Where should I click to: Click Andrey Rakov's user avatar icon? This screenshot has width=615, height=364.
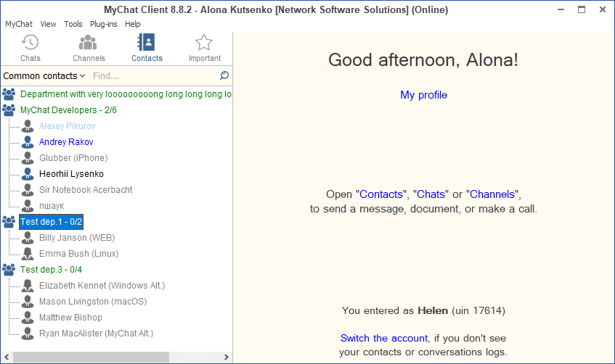coord(28,142)
